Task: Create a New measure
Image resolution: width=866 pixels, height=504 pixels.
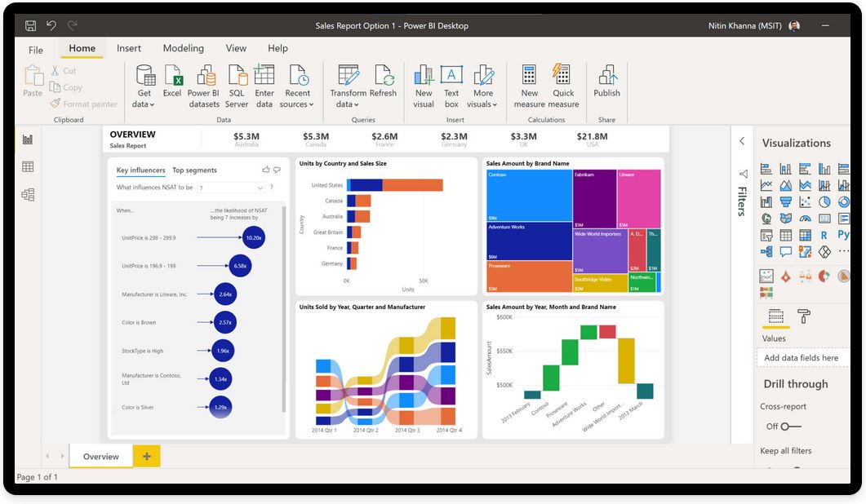Action: point(529,86)
